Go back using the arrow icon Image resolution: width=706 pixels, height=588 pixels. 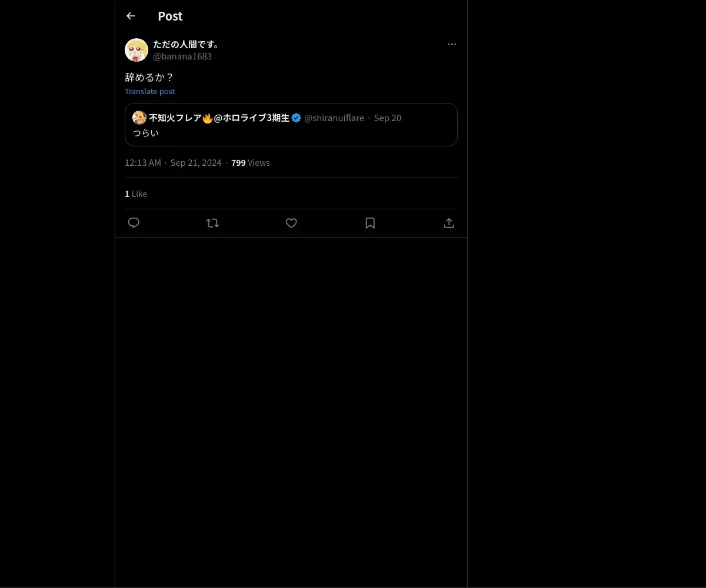pyautogui.click(x=131, y=16)
